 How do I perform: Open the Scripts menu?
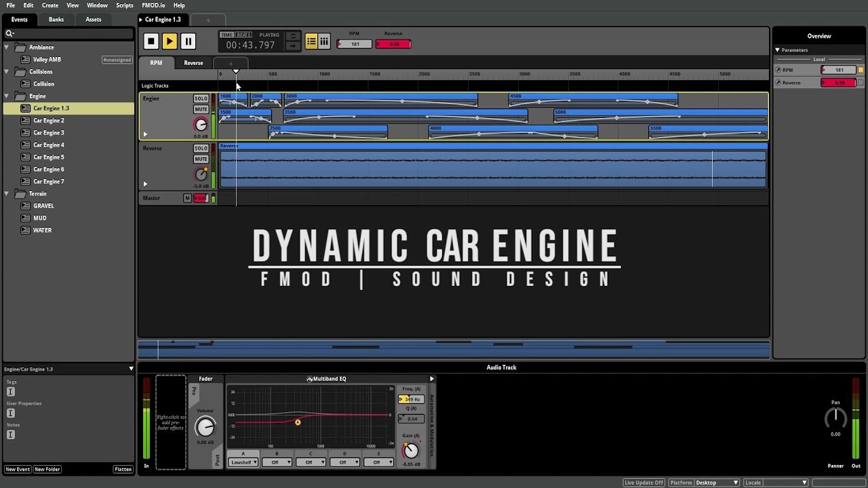[124, 5]
